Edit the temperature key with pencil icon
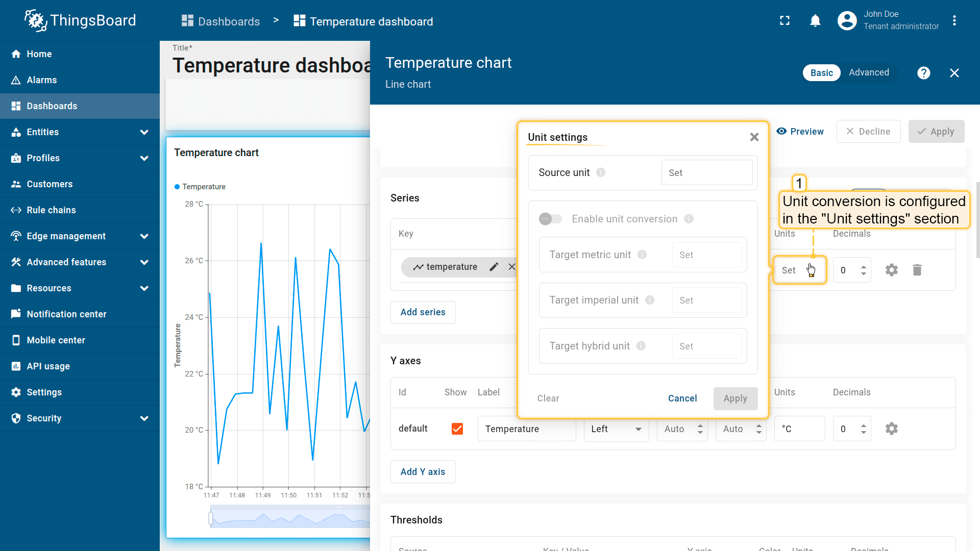This screenshot has height=551, width=980. click(x=494, y=267)
